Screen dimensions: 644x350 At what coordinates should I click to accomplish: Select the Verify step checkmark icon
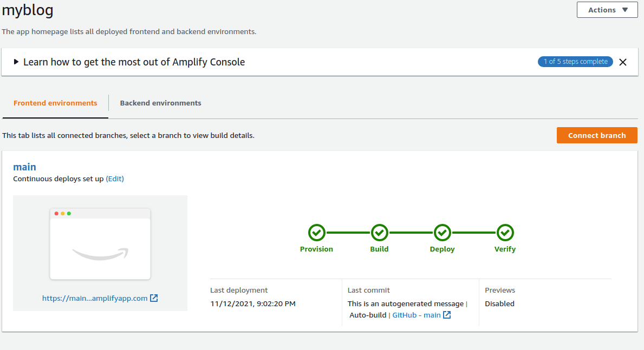505,233
